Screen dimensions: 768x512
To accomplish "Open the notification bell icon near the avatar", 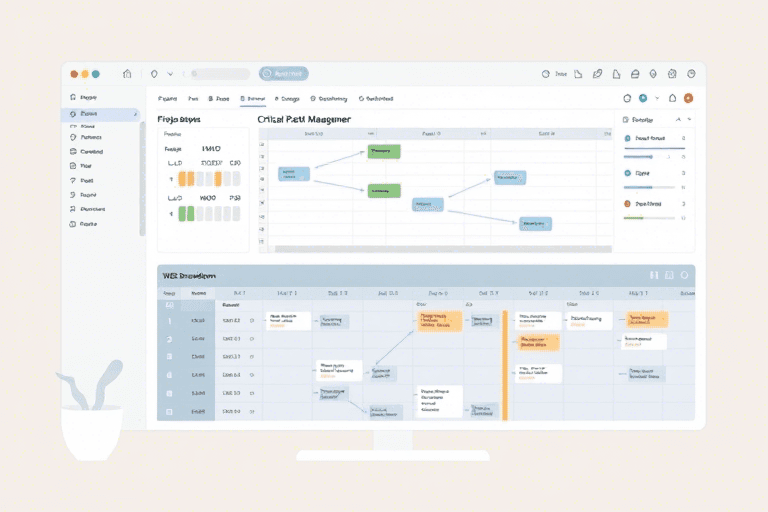I will 673,98.
